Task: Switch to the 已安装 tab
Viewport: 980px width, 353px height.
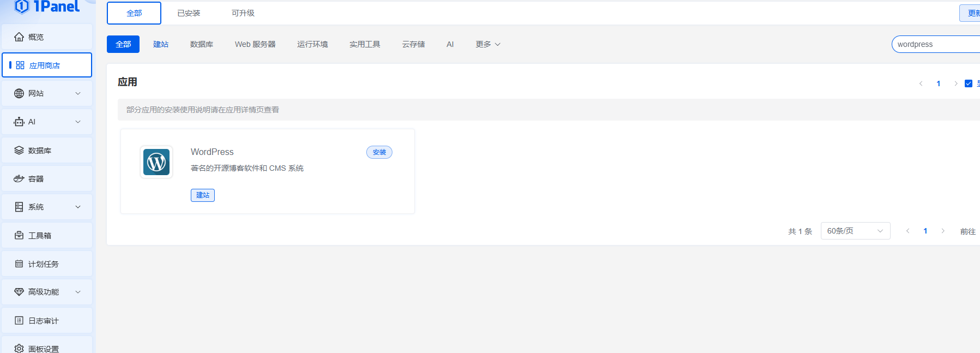Action: [189, 13]
